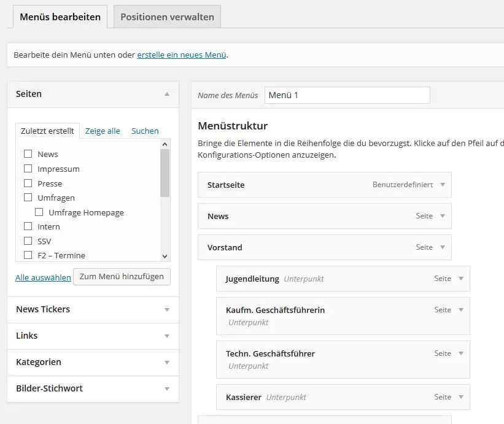Viewport: 504px width, 424px height.
Task: Open the Vorstand item settings arrow
Action: [443, 247]
